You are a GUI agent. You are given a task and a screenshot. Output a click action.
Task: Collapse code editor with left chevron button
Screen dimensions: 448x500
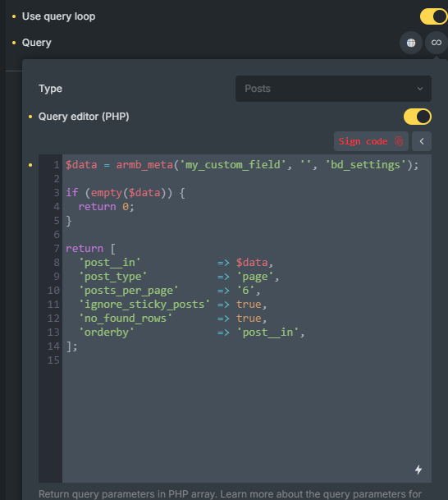(422, 141)
